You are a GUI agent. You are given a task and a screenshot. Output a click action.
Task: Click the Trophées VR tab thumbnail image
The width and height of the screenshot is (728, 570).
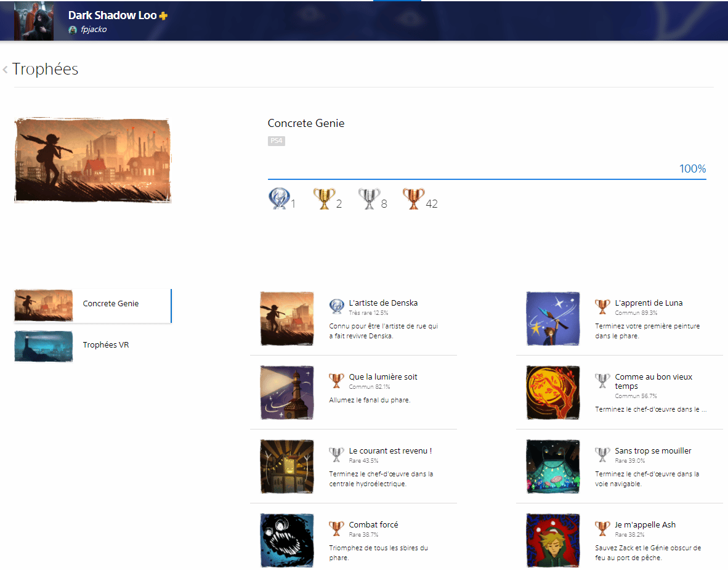point(44,346)
